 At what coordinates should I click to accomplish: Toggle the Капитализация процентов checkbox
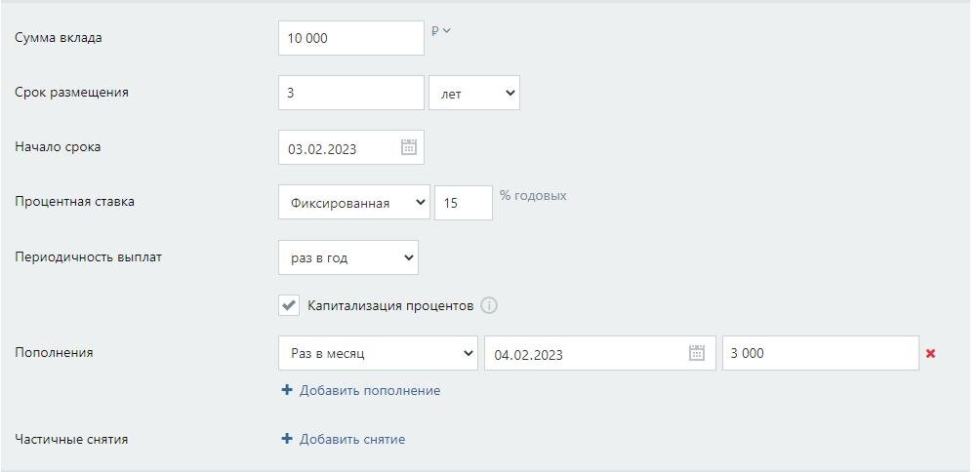pyautogui.click(x=289, y=306)
